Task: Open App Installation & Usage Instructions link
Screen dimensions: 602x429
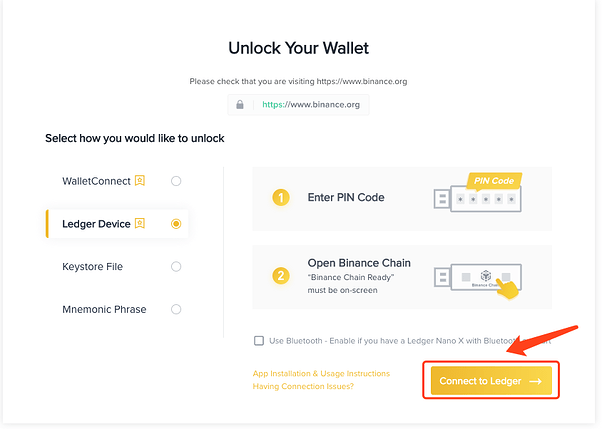Action: coord(321,374)
